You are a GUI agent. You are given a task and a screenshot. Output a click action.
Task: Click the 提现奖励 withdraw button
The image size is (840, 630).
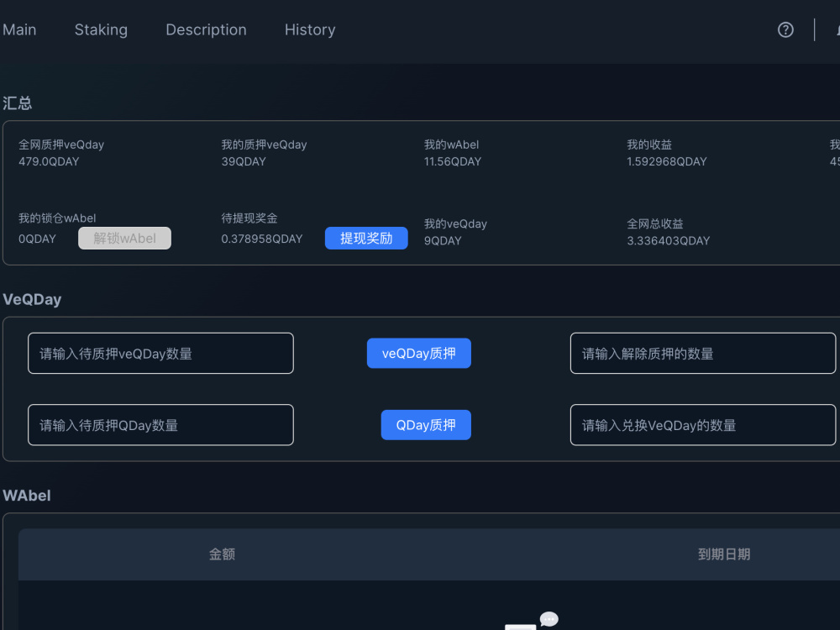pyautogui.click(x=366, y=238)
